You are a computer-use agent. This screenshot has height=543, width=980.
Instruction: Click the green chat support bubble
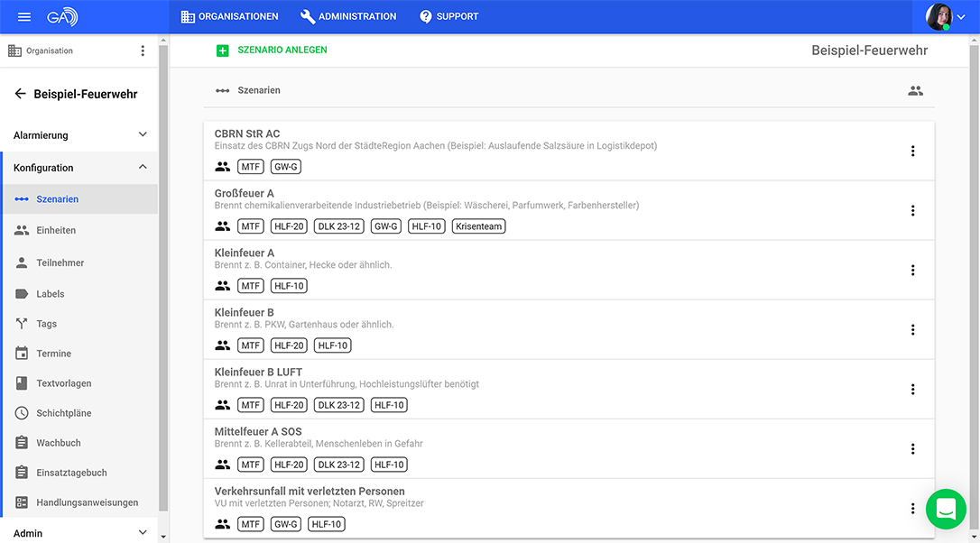(x=946, y=509)
